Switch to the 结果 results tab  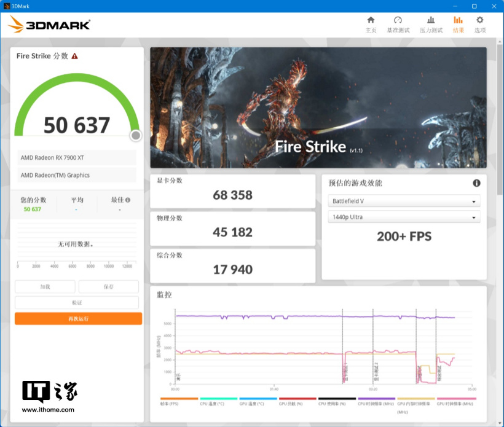pyautogui.click(x=458, y=25)
